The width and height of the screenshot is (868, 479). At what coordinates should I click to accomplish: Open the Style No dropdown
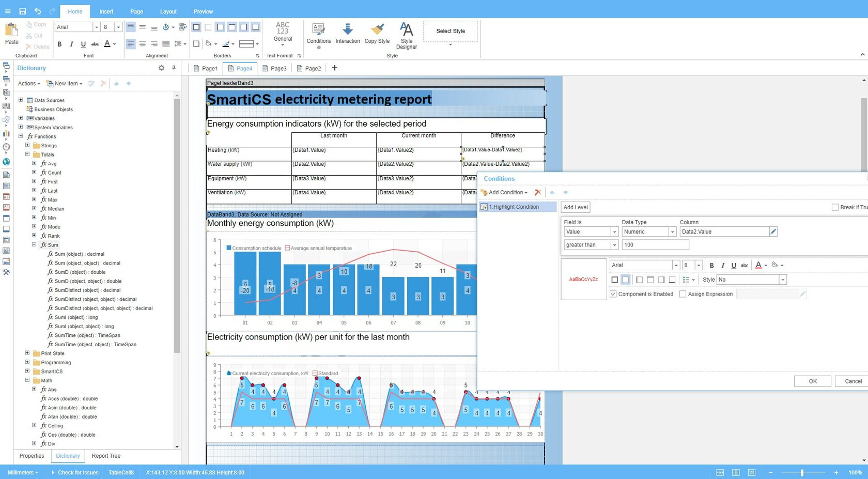coord(783,280)
